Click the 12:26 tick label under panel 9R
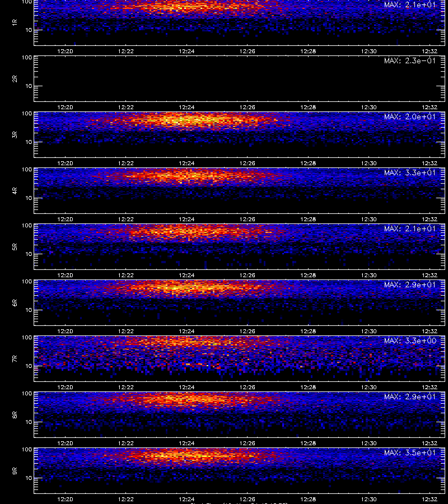 coord(248,499)
